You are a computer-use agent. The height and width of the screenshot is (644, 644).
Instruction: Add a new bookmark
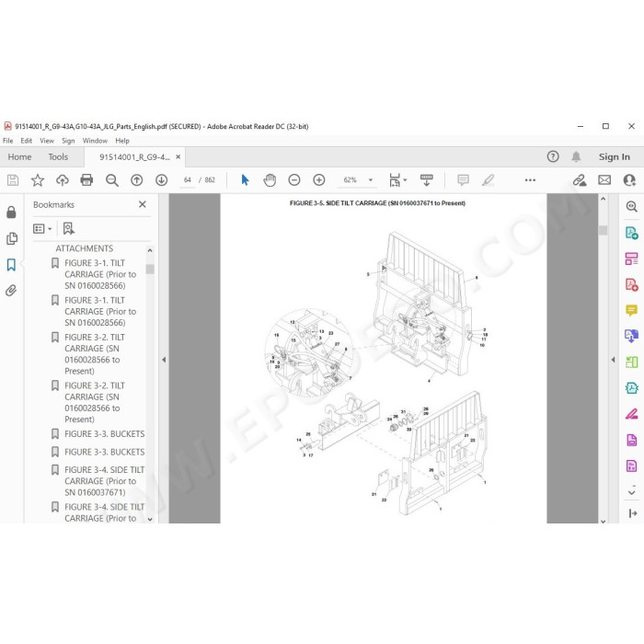pyautogui.click(x=69, y=228)
